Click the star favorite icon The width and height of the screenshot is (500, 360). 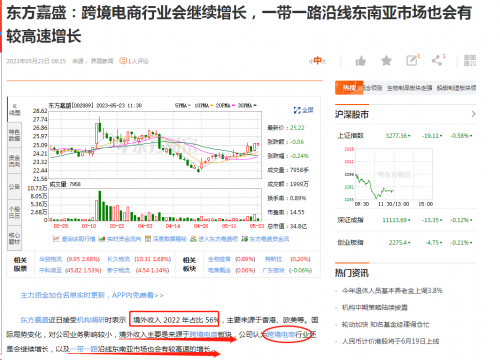386,61
